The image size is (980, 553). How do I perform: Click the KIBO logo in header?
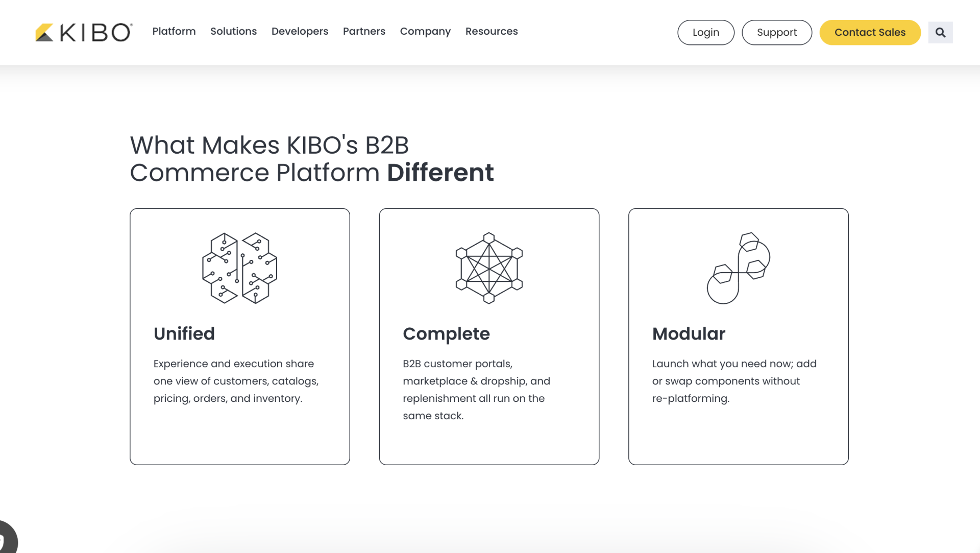[84, 32]
